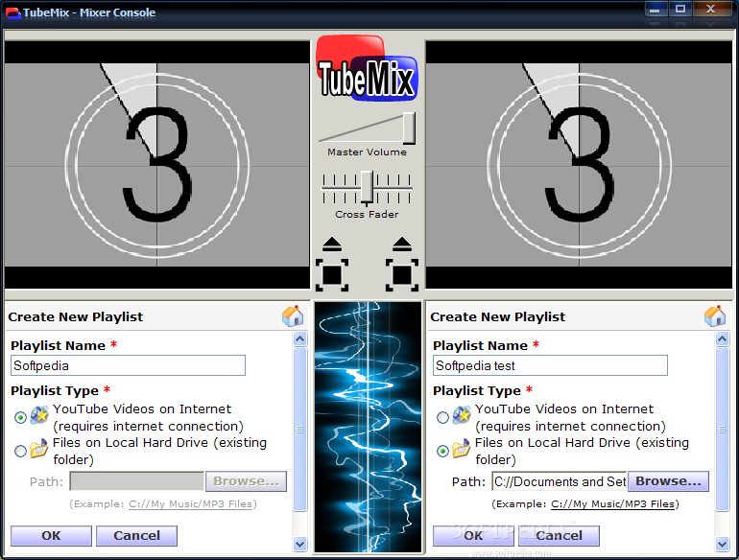Image resolution: width=739 pixels, height=560 pixels.
Task: Minimize the TubeMix Mixer Console window
Action: point(655,10)
